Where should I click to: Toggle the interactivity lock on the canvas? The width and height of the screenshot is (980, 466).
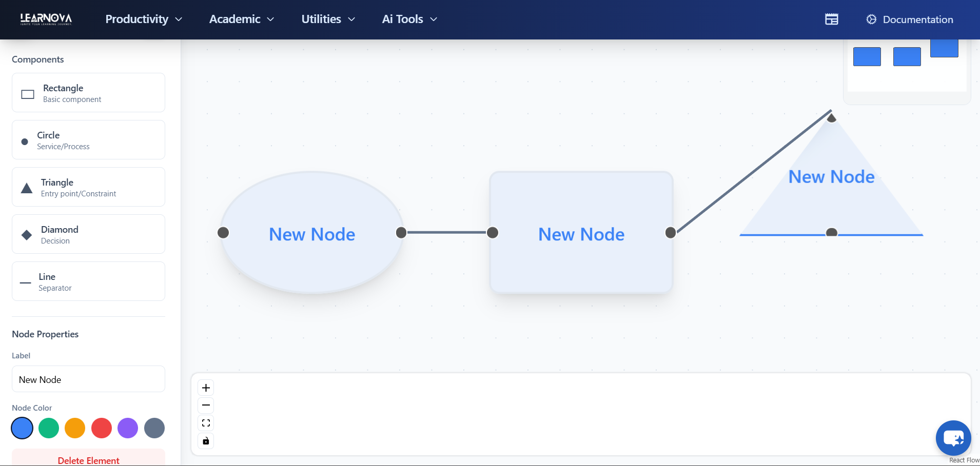click(x=206, y=440)
